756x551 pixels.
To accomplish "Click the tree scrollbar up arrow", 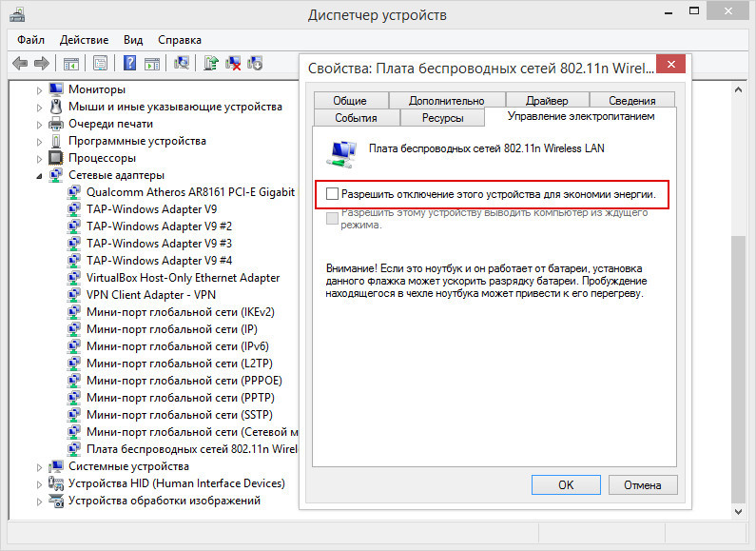I will (x=738, y=89).
